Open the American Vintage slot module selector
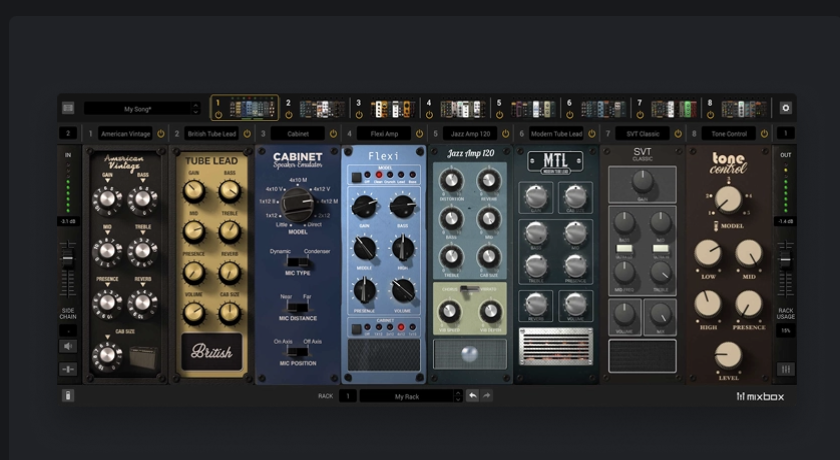Screen dimensions: 840x460 (125, 134)
